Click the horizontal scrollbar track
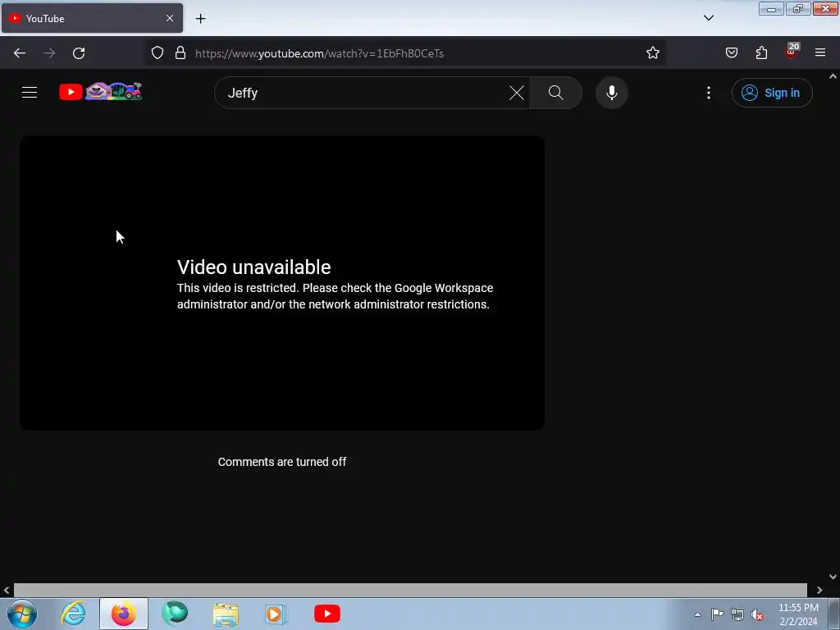Screen dimensions: 840x630 410,590
